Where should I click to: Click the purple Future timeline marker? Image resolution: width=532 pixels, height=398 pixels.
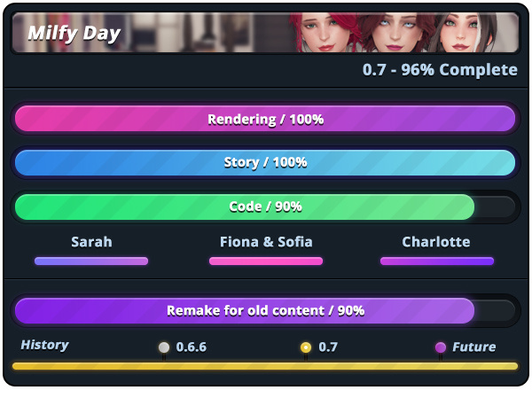441,347
